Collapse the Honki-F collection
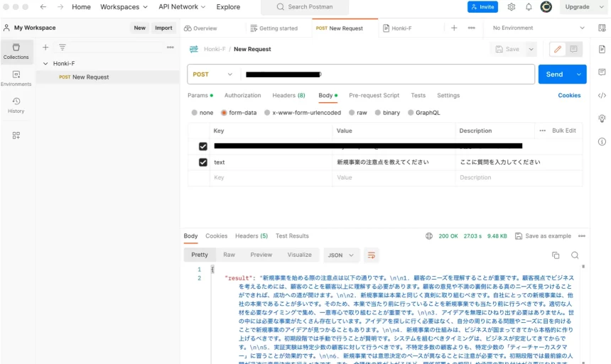The width and height of the screenshot is (611, 364). [45, 63]
